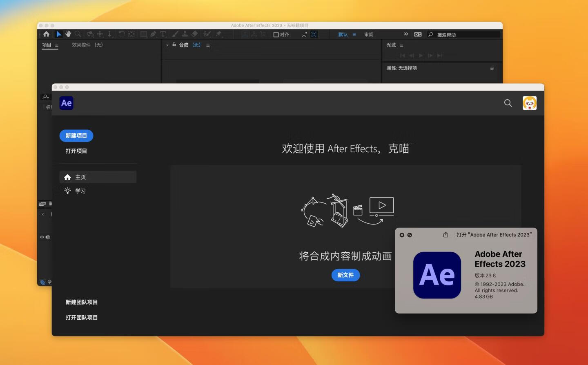
Task: Open the 属性 panel menu
Action: 492,68
